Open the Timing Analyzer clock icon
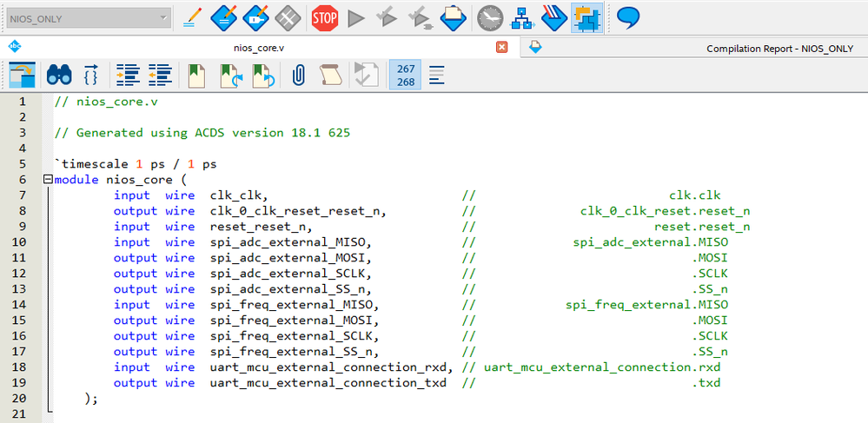This screenshot has height=423, width=868. [490, 19]
